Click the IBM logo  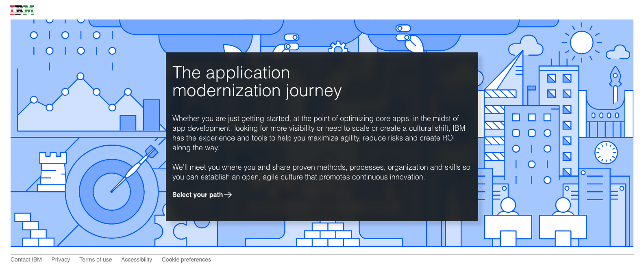click(x=22, y=10)
